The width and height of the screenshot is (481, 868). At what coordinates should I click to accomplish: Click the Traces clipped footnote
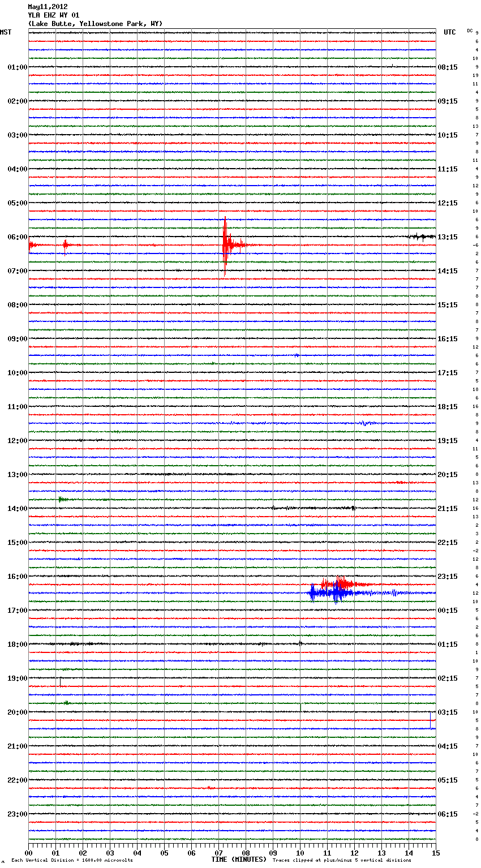coord(342,860)
